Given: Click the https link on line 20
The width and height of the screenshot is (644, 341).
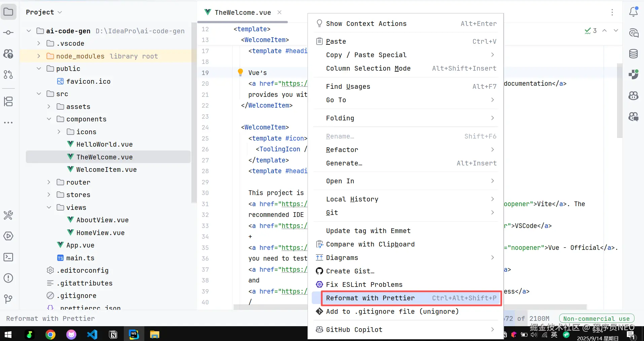Looking at the screenshot, I should pyautogui.click(x=294, y=83).
